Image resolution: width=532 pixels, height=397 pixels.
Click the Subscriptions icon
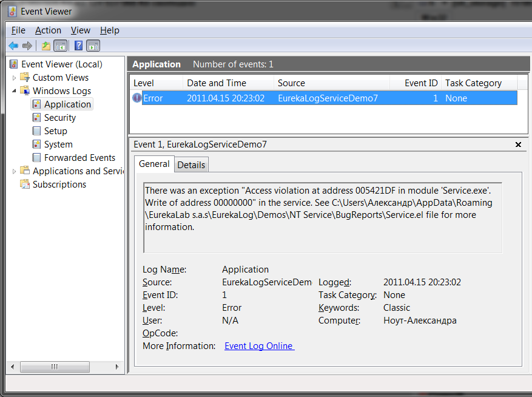tap(25, 185)
